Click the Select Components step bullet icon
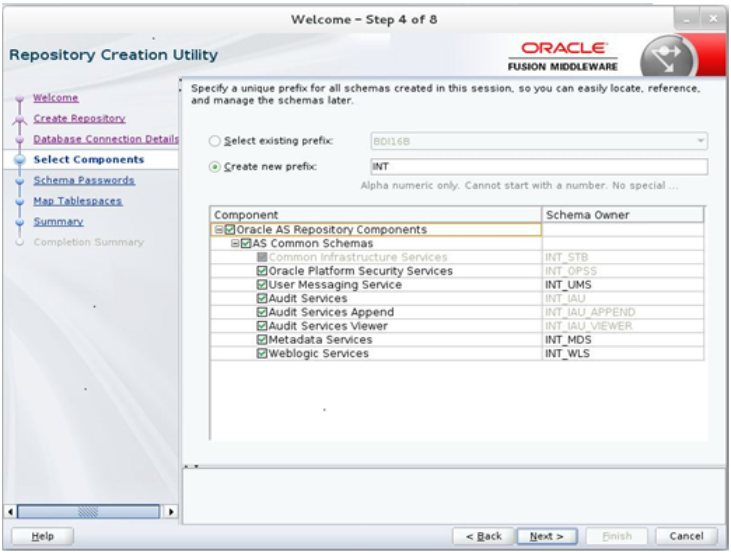Image resolution: width=731 pixels, height=552 pixels. point(20,160)
